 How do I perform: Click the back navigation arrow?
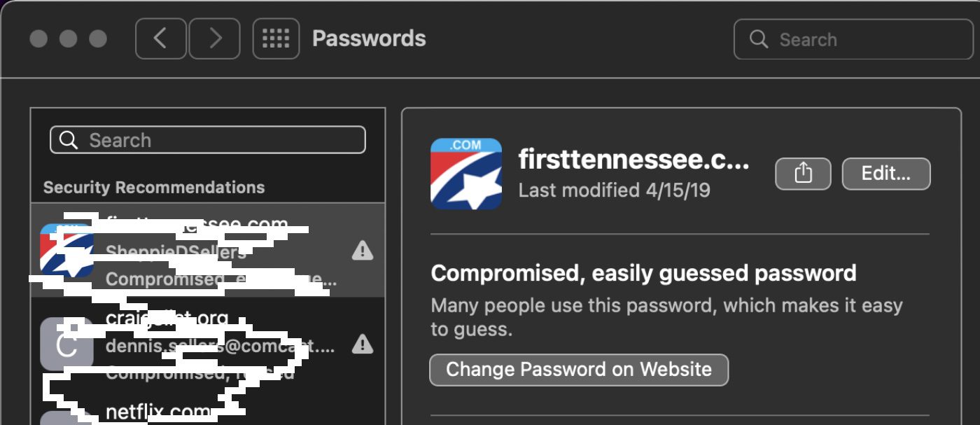click(x=161, y=39)
